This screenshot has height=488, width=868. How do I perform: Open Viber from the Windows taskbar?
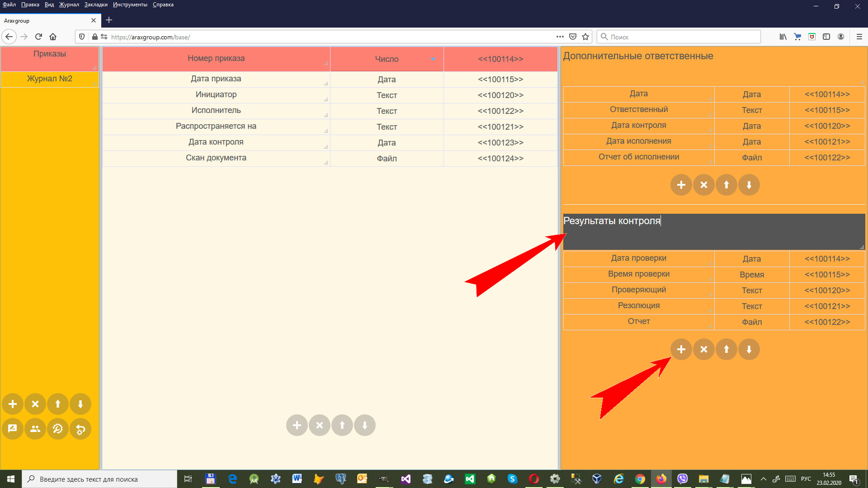(x=682, y=479)
